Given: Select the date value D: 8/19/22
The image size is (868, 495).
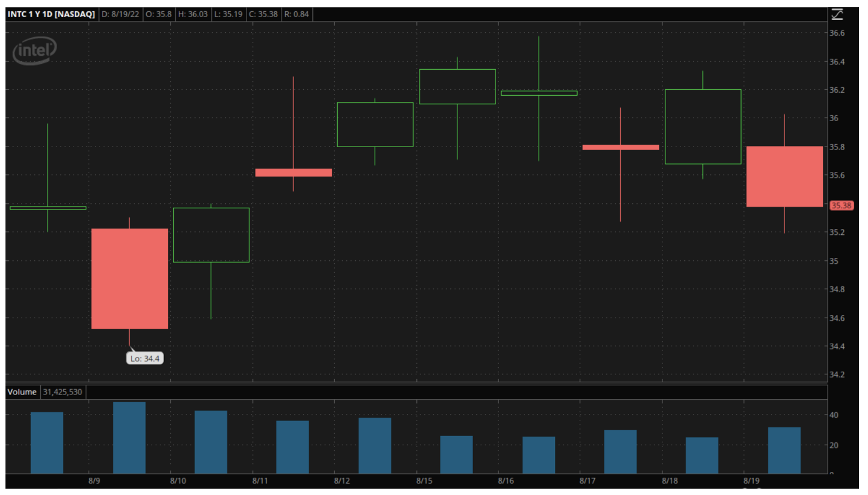Looking at the screenshot, I should (120, 14).
